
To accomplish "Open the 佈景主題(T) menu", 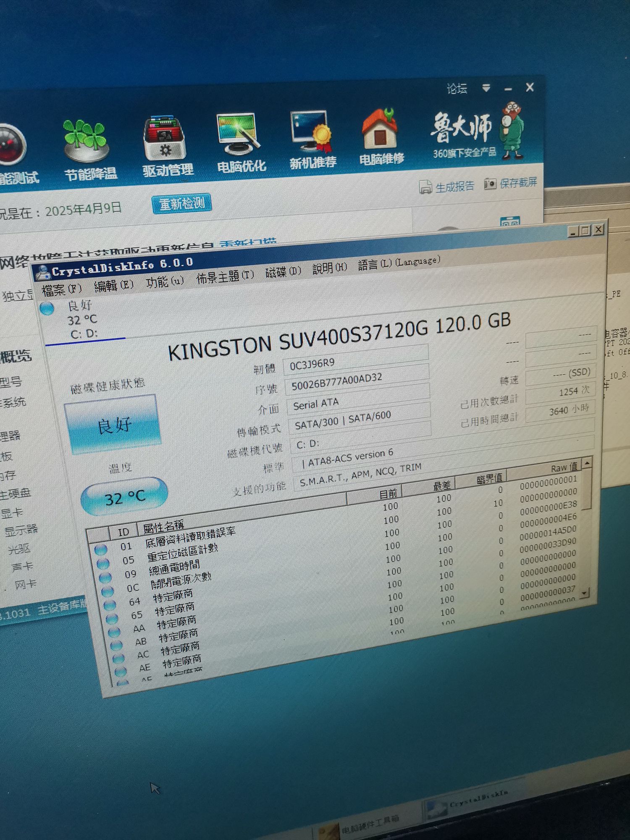I will point(225,277).
